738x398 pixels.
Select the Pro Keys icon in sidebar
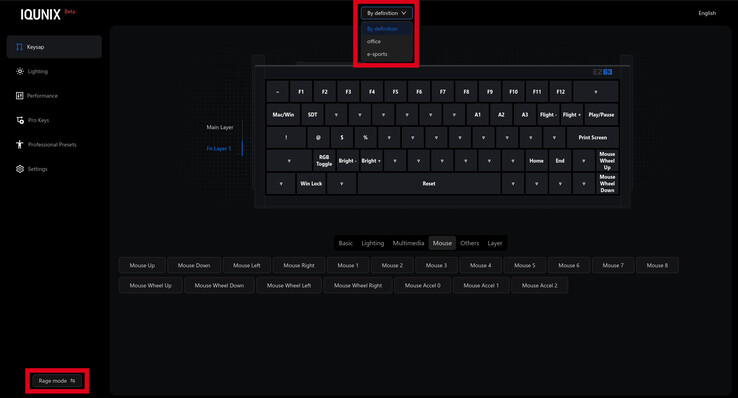point(20,120)
